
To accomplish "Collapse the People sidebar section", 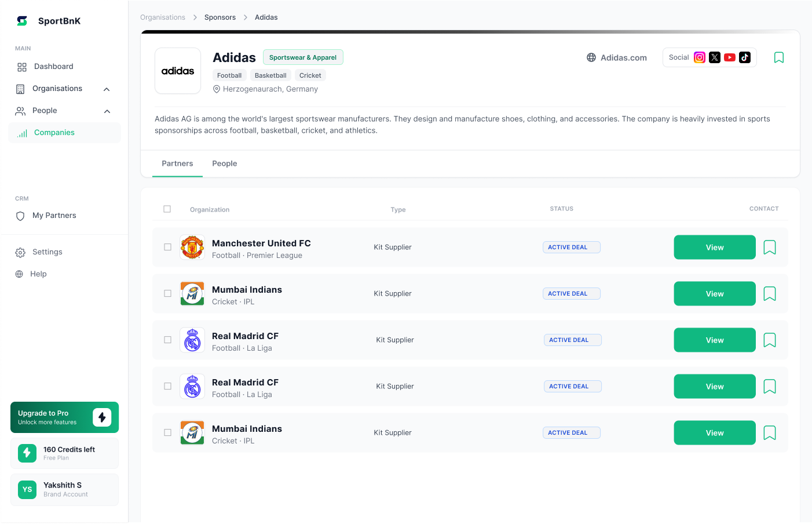I will click(107, 111).
